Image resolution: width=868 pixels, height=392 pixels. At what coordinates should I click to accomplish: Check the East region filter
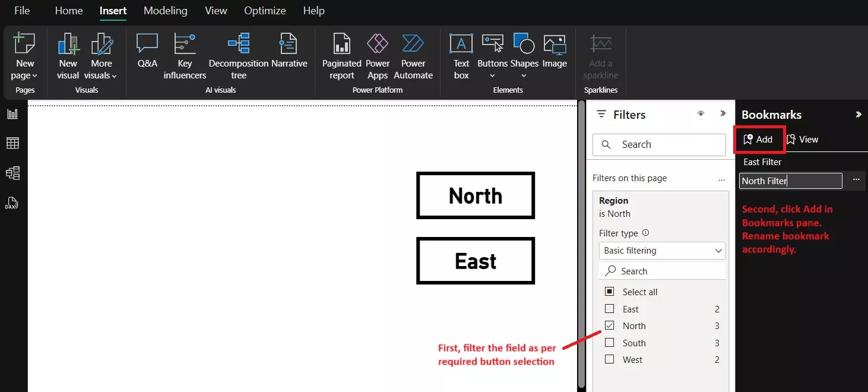609,309
